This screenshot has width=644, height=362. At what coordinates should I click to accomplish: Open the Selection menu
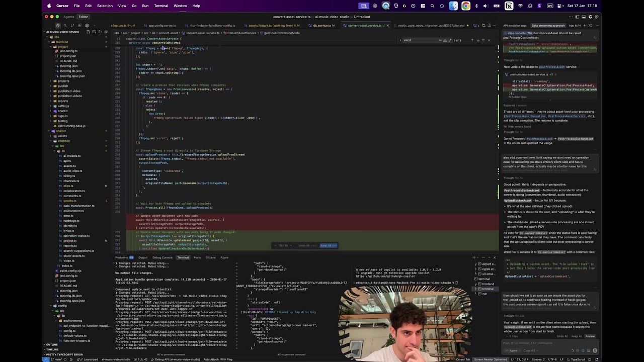pos(105,6)
